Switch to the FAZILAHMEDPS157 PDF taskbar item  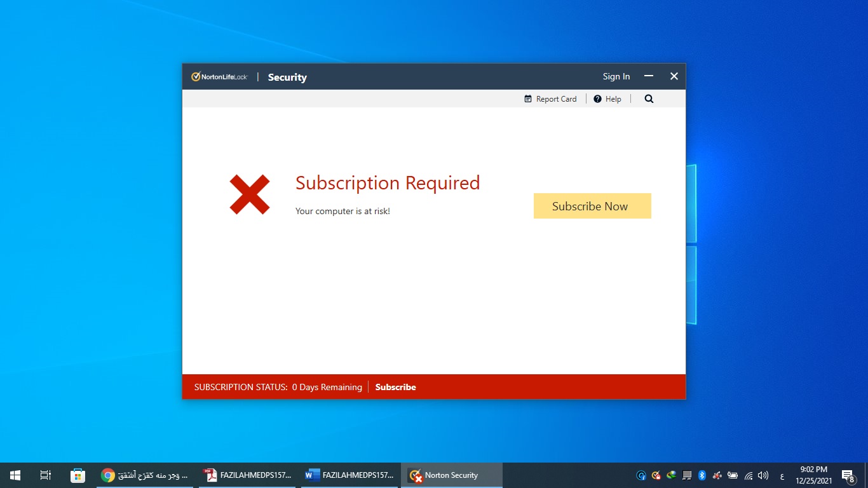[247, 475]
